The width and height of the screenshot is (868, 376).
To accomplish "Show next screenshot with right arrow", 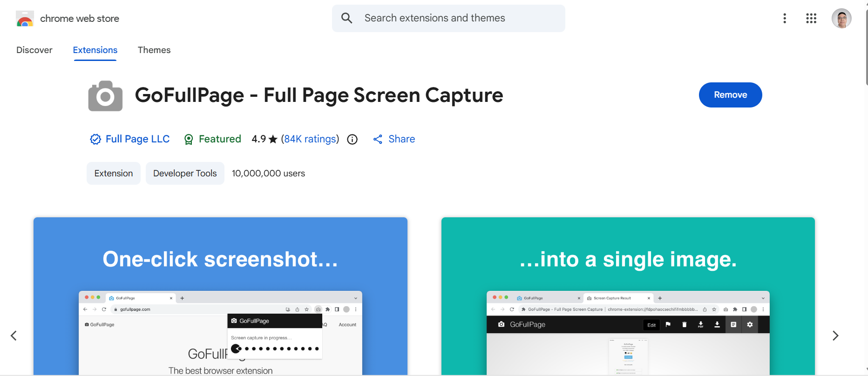I will [835, 336].
